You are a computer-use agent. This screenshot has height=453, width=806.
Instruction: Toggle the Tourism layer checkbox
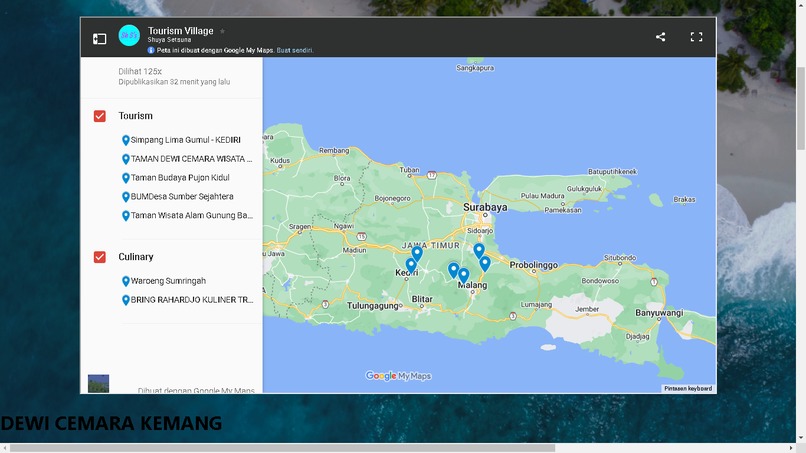100,116
